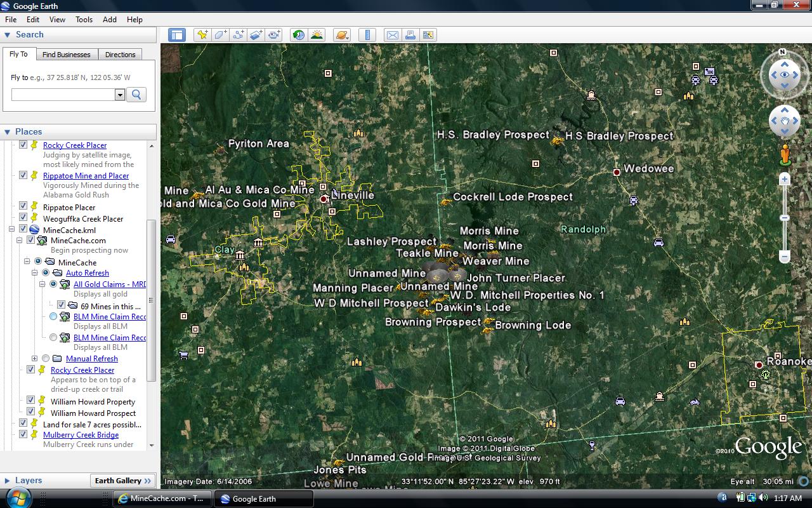Image resolution: width=812 pixels, height=508 pixels.
Task: Collapse the MineCache.kml tree node
Action: click(11, 230)
